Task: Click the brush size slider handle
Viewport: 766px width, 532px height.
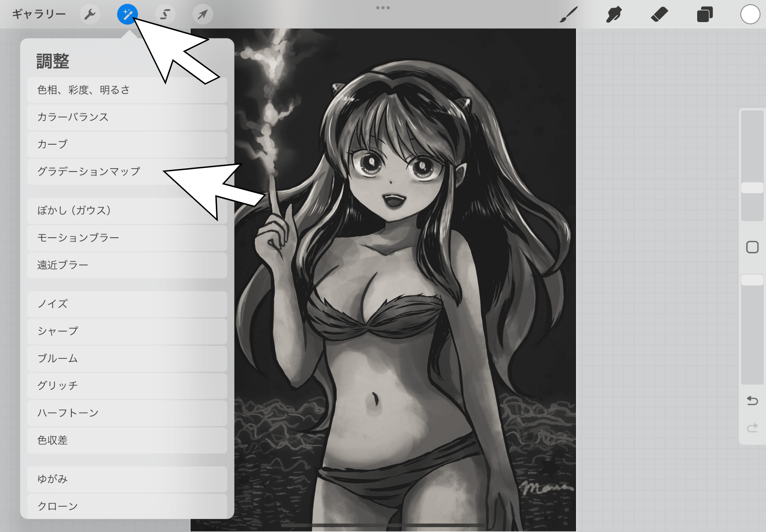Action: coord(752,188)
